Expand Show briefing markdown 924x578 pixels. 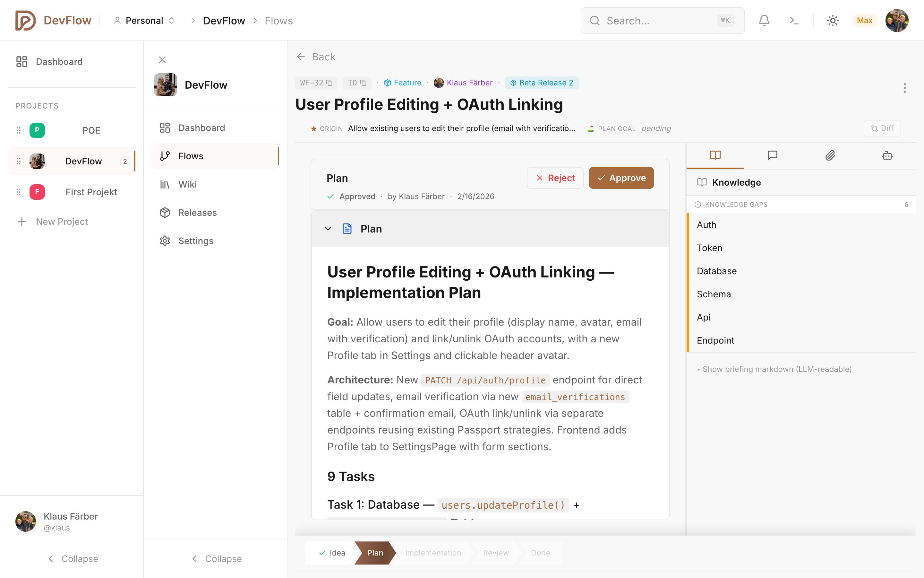pos(774,369)
